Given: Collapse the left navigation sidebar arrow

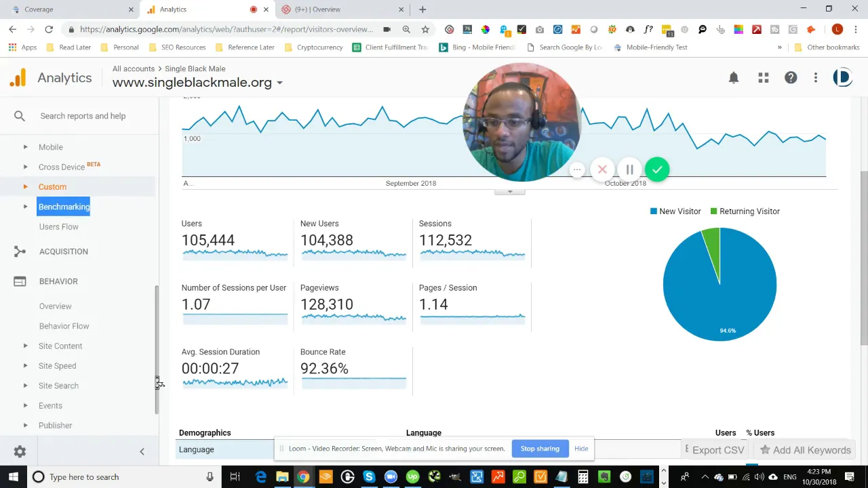Looking at the screenshot, I should (x=142, y=451).
